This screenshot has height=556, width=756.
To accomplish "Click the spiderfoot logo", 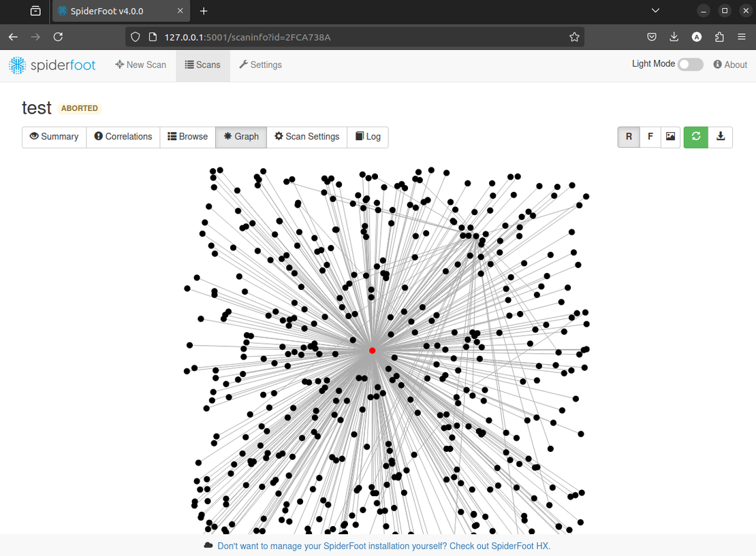I will coord(52,65).
